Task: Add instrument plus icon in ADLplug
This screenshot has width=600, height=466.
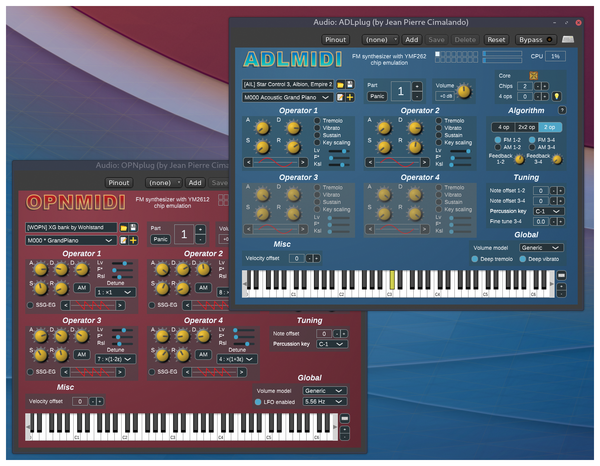Action: tap(350, 97)
